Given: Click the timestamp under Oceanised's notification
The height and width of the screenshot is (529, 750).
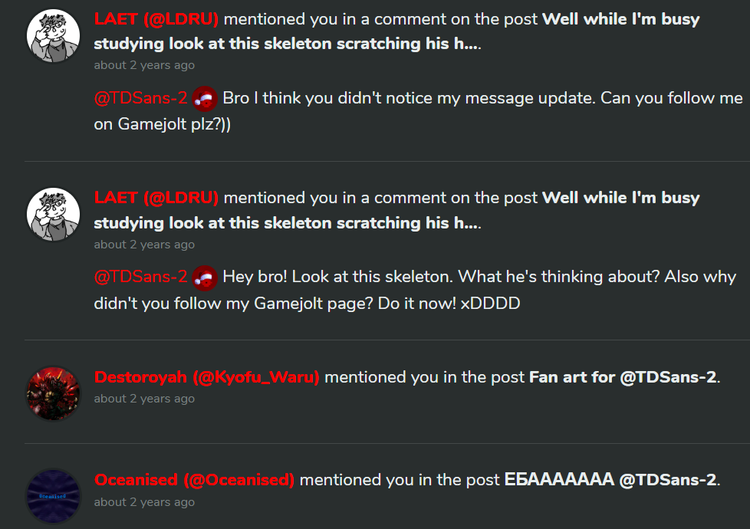Looking at the screenshot, I should [144, 502].
